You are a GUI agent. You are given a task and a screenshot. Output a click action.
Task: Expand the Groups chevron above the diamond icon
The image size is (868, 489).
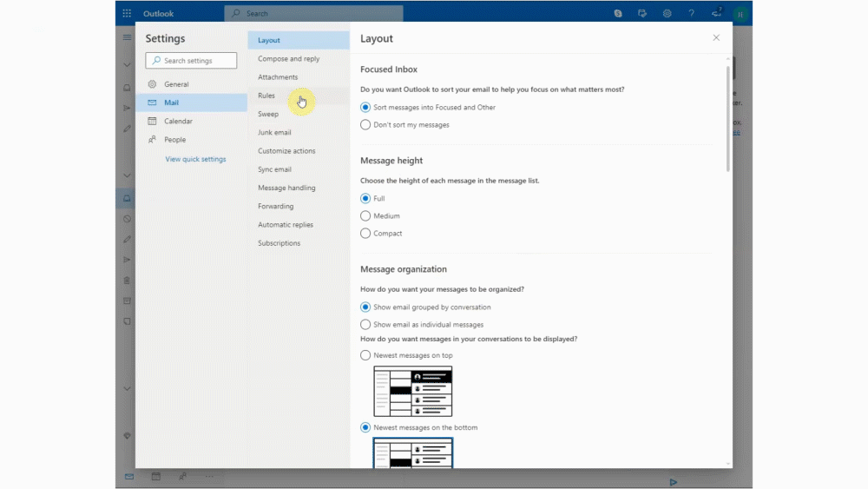pyautogui.click(x=127, y=389)
